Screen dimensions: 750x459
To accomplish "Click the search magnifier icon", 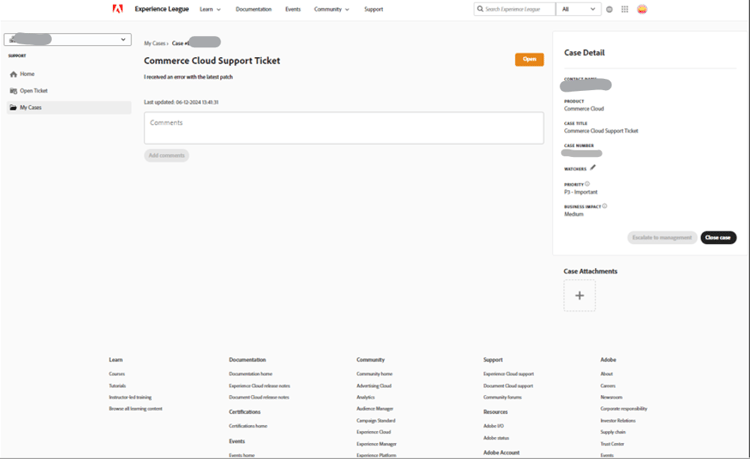I will pos(480,9).
